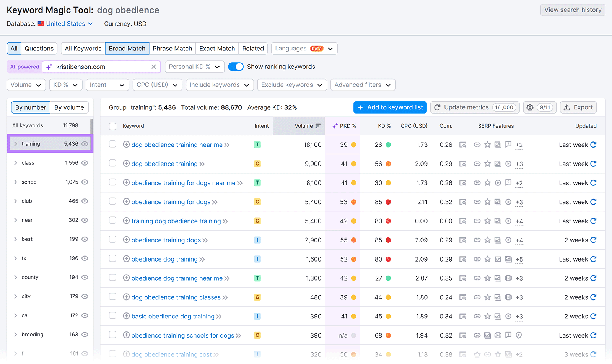612x364 pixels.
Task: Click the AI sparkle icon in the domain field
Action: (x=48, y=67)
